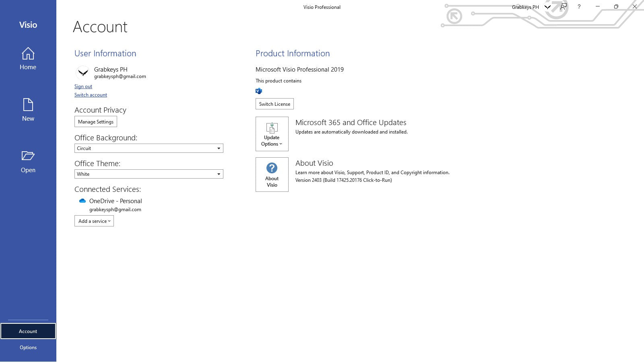Screen dimensions: 644x362
Task: Click the Version 2403 build text
Action: [x=344, y=180]
